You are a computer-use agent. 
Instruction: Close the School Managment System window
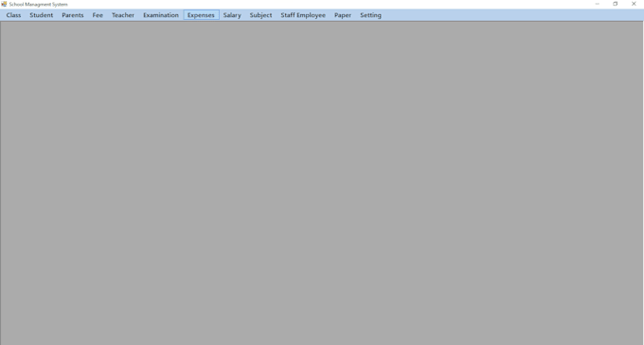(634, 4)
